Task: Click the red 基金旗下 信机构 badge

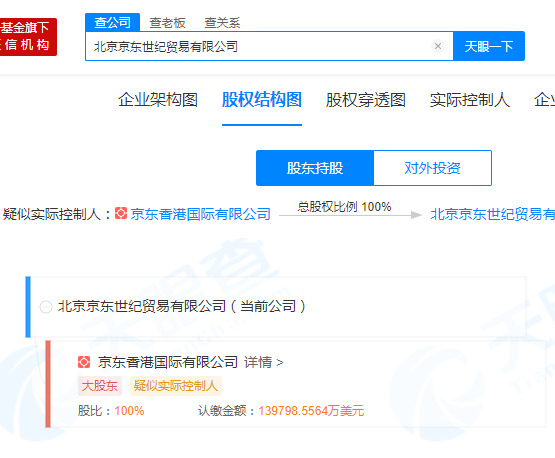Action: click(x=28, y=37)
